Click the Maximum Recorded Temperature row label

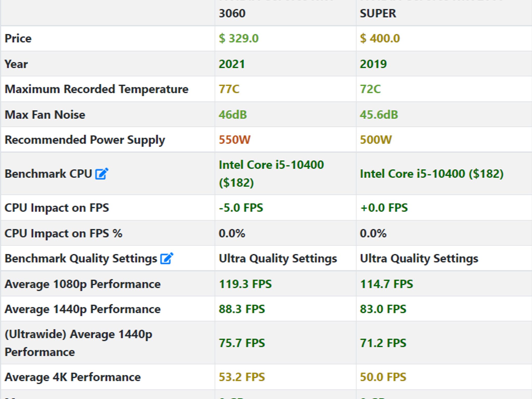click(x=96, y=89)
